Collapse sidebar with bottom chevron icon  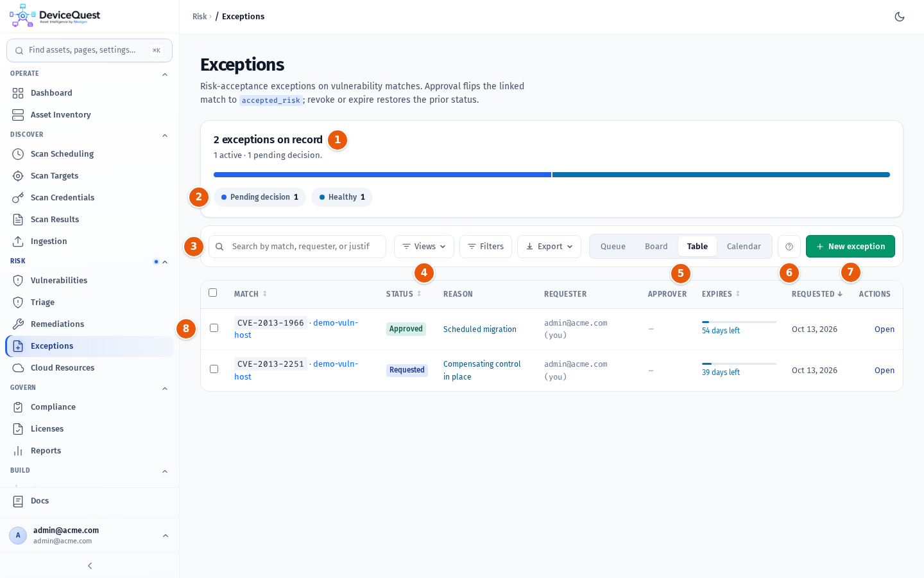click(x=90, y=566)
